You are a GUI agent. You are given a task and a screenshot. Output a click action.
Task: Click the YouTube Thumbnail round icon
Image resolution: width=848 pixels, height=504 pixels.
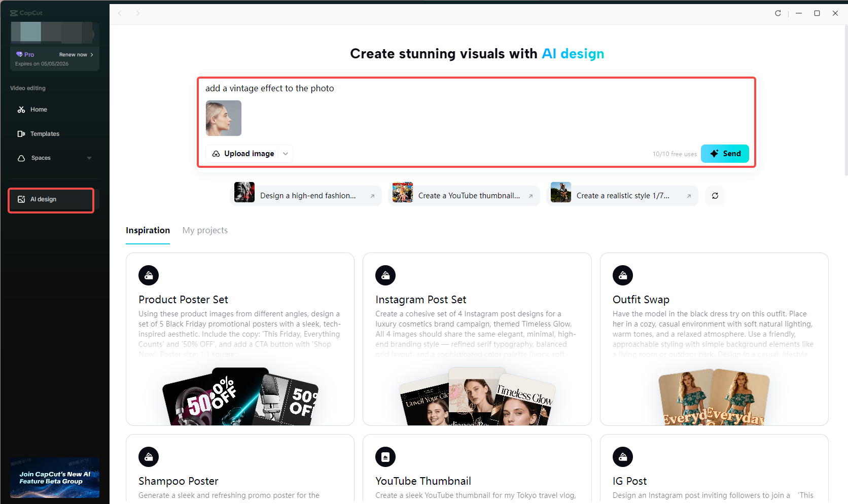pos(385,457)
